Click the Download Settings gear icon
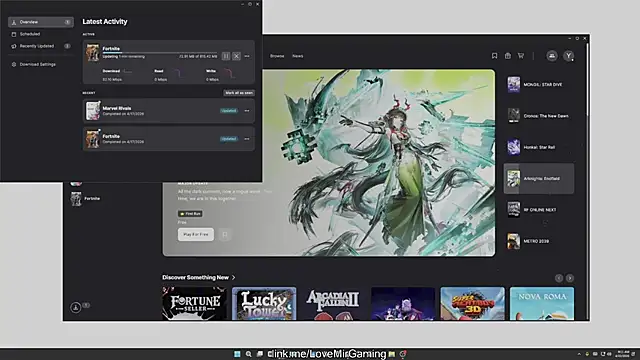This screenshot has height=360, width=640. (x=14, y=64)
